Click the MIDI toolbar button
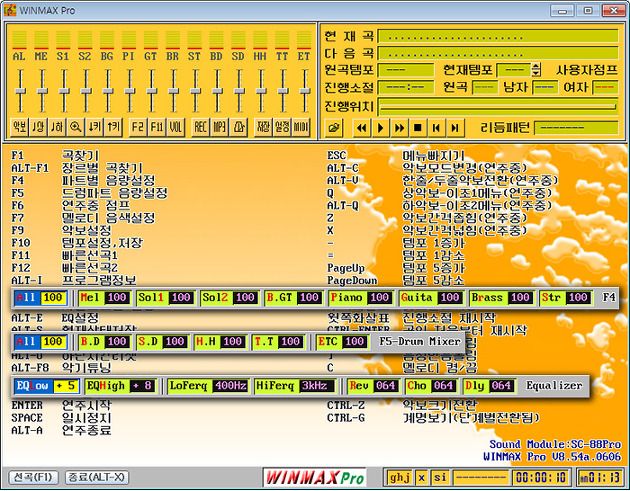 pyautogui.click(x=301, y=127)
